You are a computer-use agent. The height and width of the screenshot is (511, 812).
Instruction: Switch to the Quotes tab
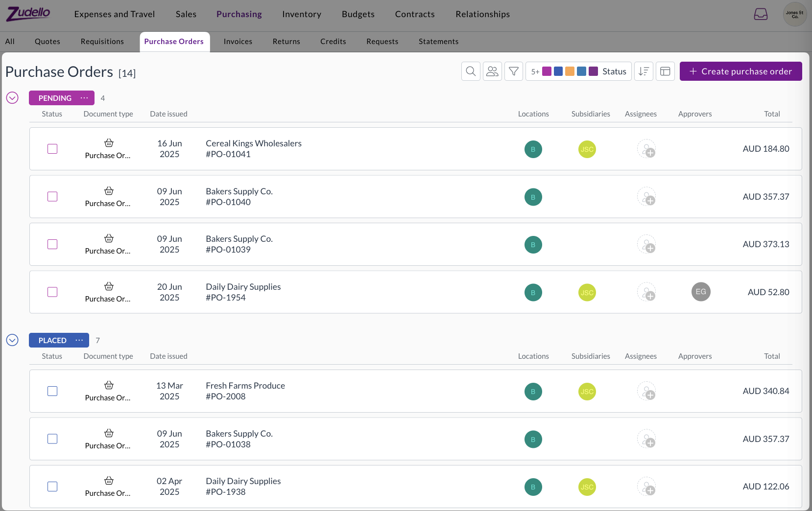[48, 42]
